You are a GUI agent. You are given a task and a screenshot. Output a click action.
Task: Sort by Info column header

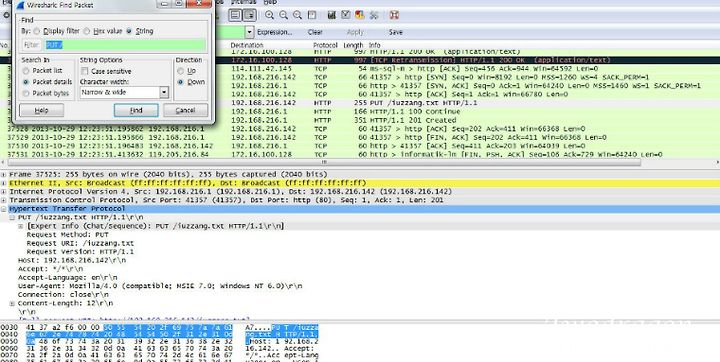pyautogui.click(x=375, y=45)
